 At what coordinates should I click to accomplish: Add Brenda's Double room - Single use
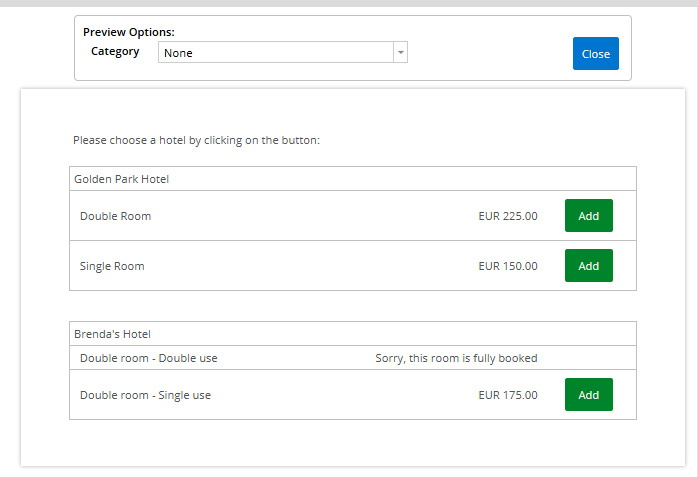click(x=588, y=395)
